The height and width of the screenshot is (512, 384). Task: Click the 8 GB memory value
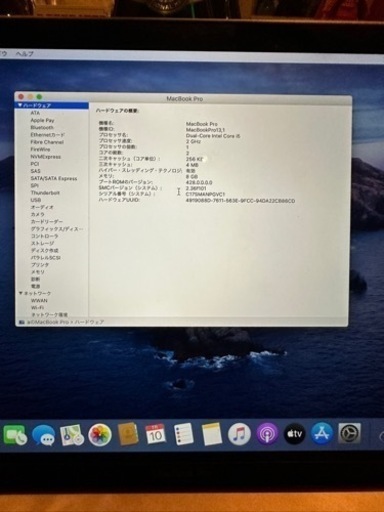point(192,176)
